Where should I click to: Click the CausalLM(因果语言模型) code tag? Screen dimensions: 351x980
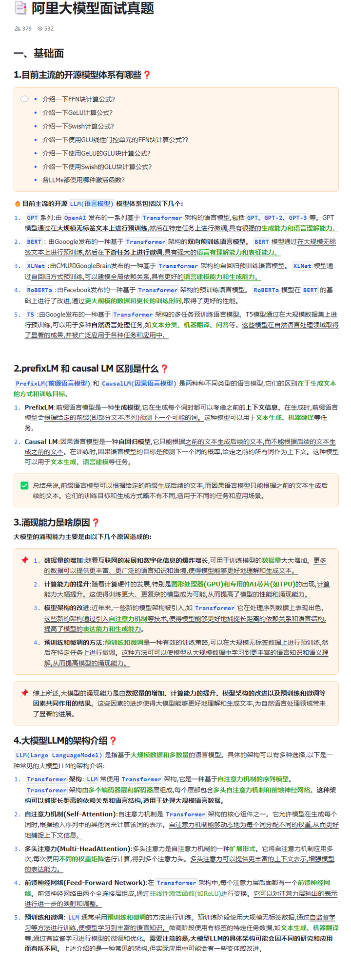[x=139, y=384]
